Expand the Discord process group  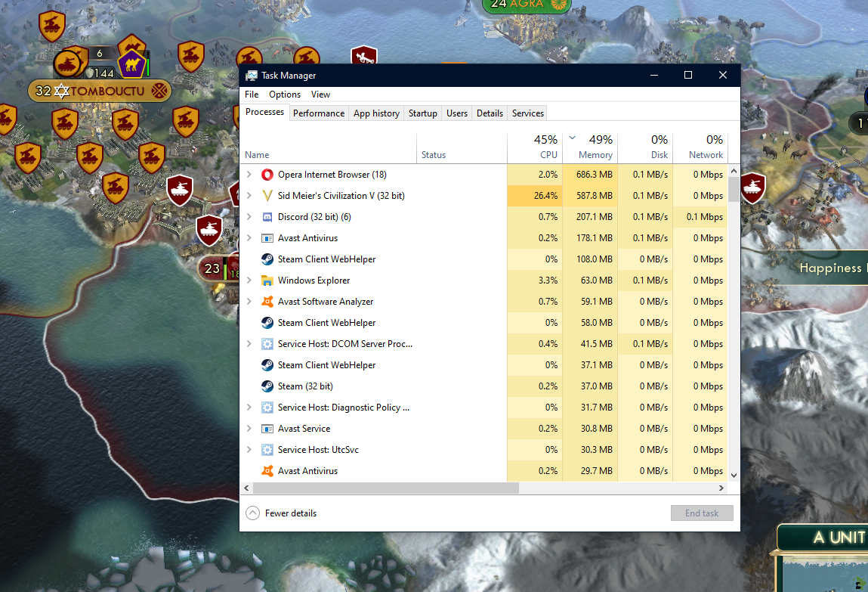click(249, 216)
